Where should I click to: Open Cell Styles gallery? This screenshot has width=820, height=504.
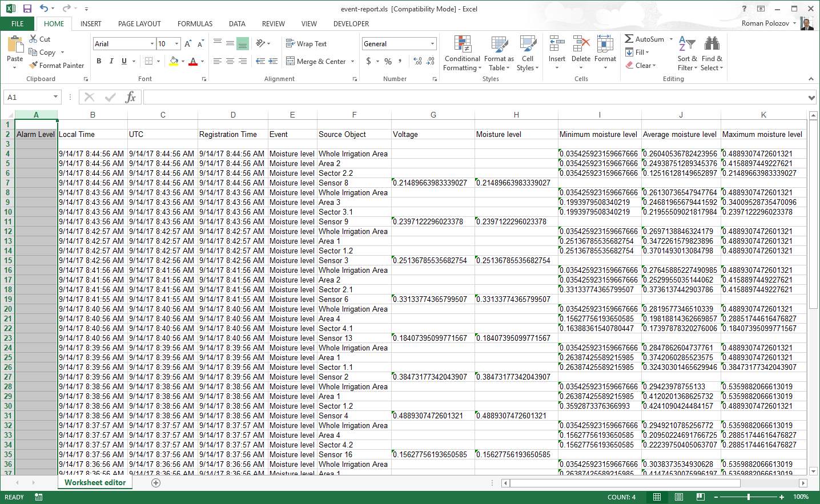[528, 54]
